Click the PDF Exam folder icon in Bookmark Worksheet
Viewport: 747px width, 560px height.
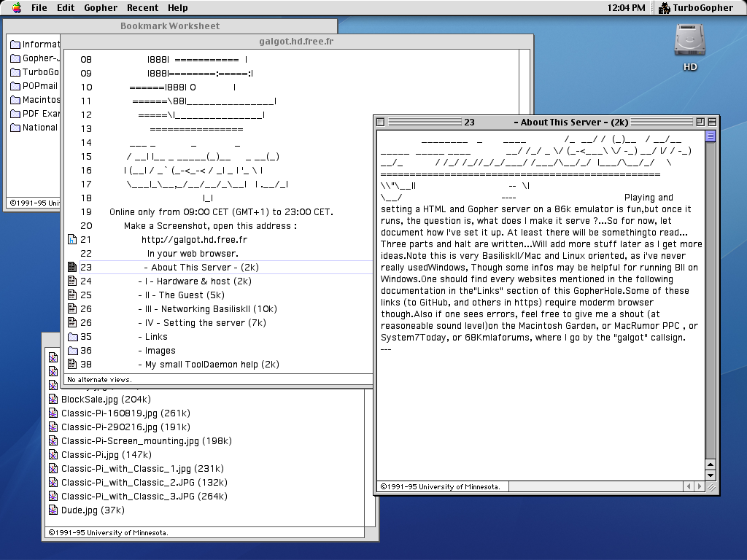tap(15, 114)
